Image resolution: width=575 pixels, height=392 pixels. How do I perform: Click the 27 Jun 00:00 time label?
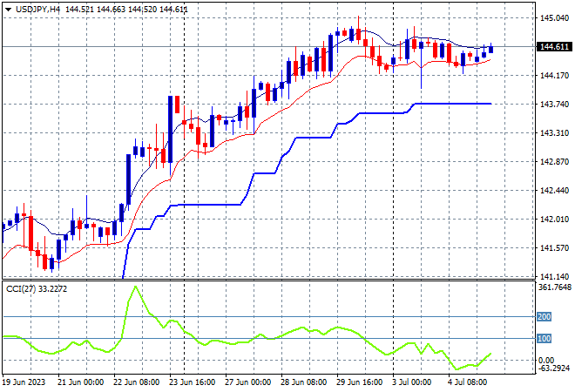pyautogui.click(x=247, y=382)
